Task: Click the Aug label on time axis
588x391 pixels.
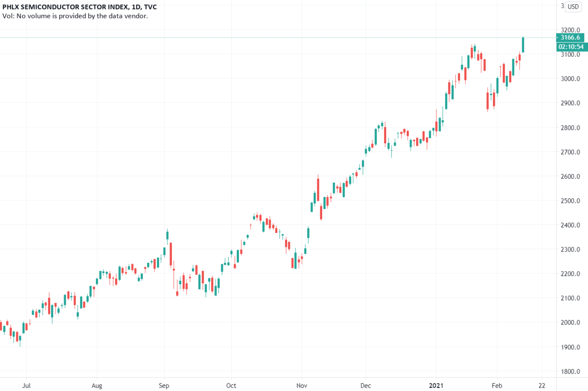Action: coord(97,386)
